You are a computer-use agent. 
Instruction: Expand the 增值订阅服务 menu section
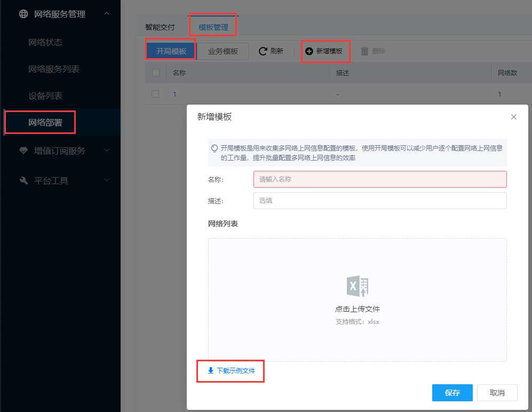click(107, 150)
